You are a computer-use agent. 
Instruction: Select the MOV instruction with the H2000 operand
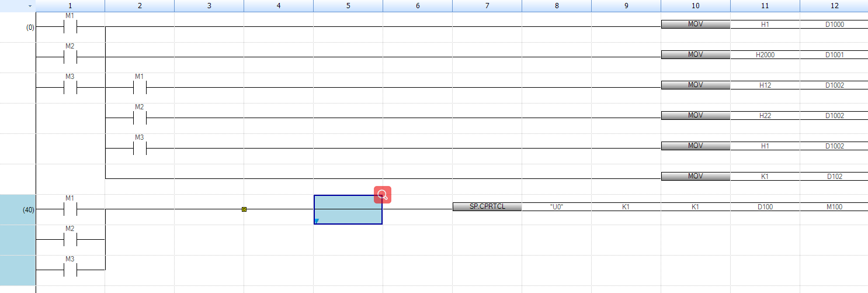[695, 54]
